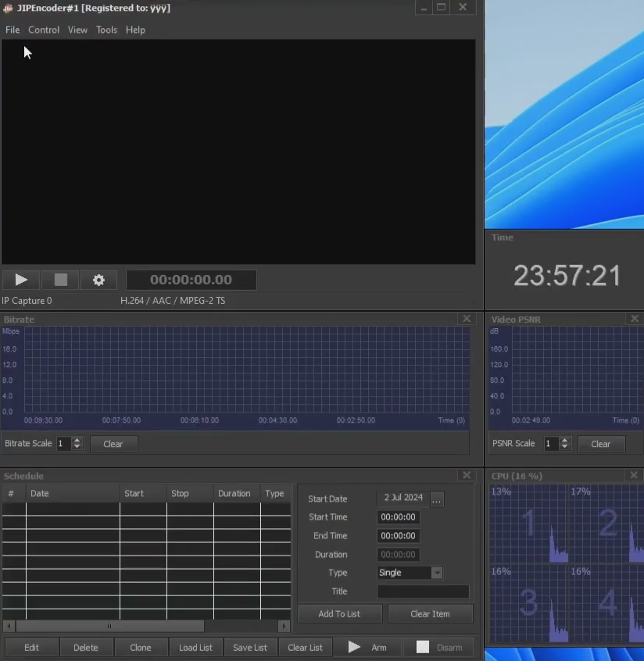The width and height of the screenshot is (644, 661).
Task: Click the Title input field
Action: (x=423, y=591)
